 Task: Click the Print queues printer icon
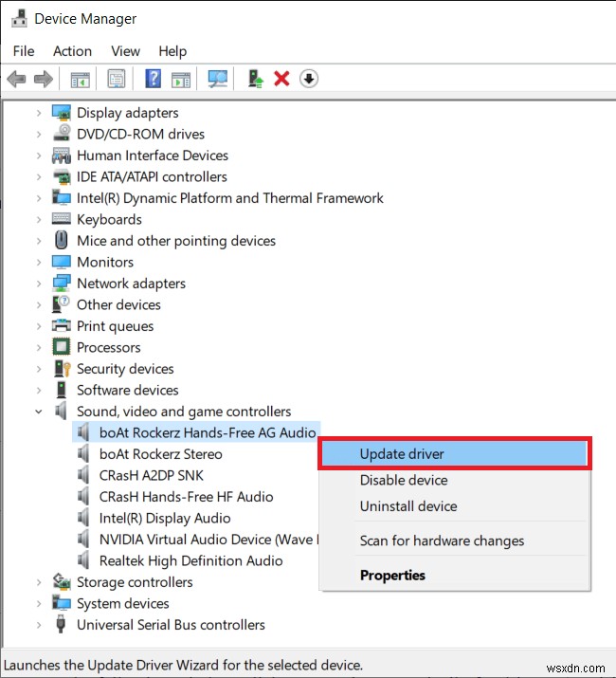[x=62, y=325]
